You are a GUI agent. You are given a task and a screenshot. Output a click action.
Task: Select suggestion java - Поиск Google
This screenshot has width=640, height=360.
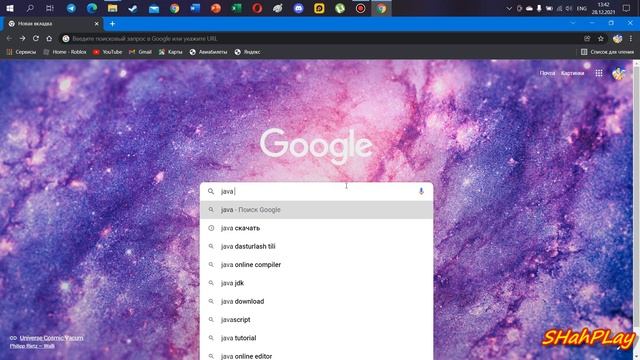pyautogui.click(x=316, y=209)
